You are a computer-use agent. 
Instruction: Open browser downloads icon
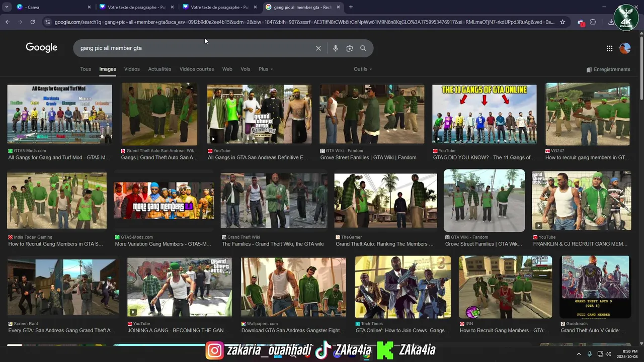(x=611, y=22)
